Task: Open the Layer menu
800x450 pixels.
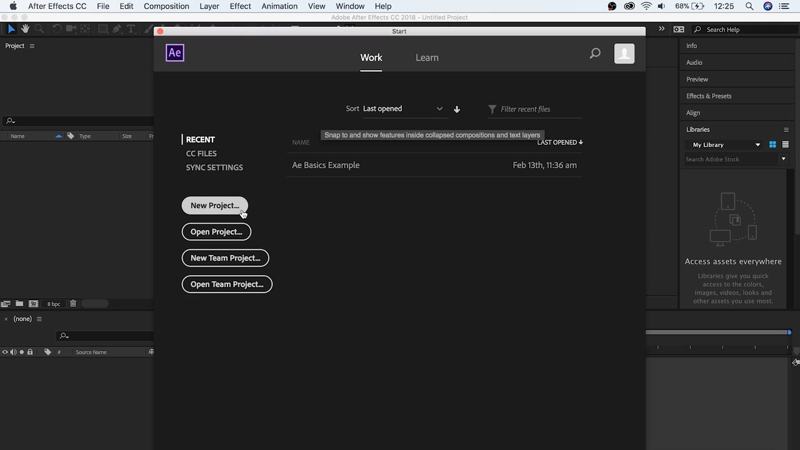Action: [209, 6]
